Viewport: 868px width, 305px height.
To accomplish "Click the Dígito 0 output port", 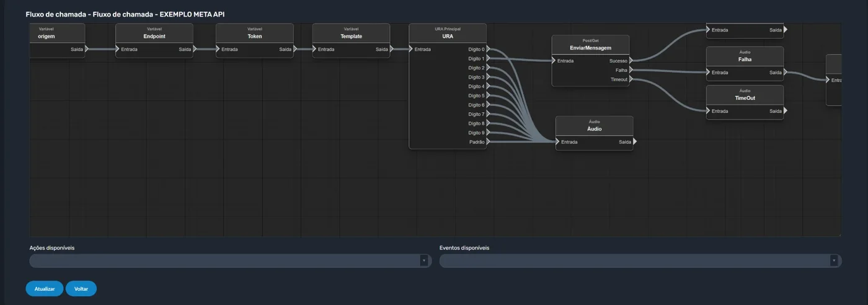I will 489,49.
